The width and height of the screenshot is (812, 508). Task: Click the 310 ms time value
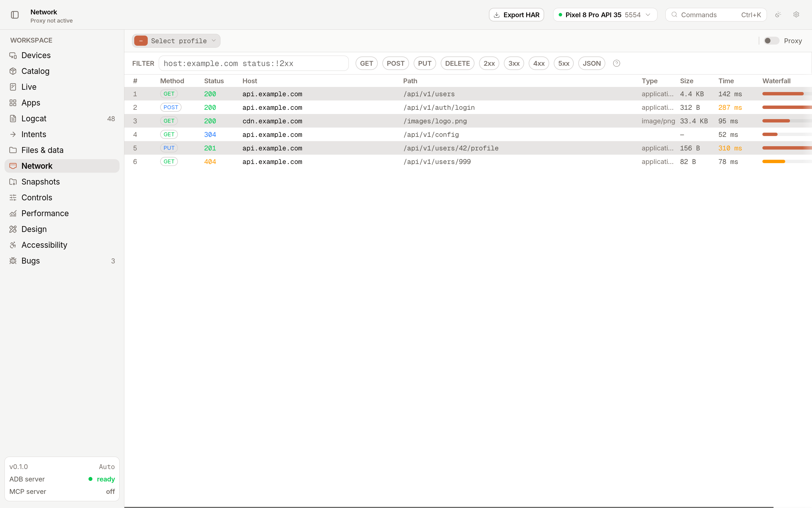tap(730, 148)
